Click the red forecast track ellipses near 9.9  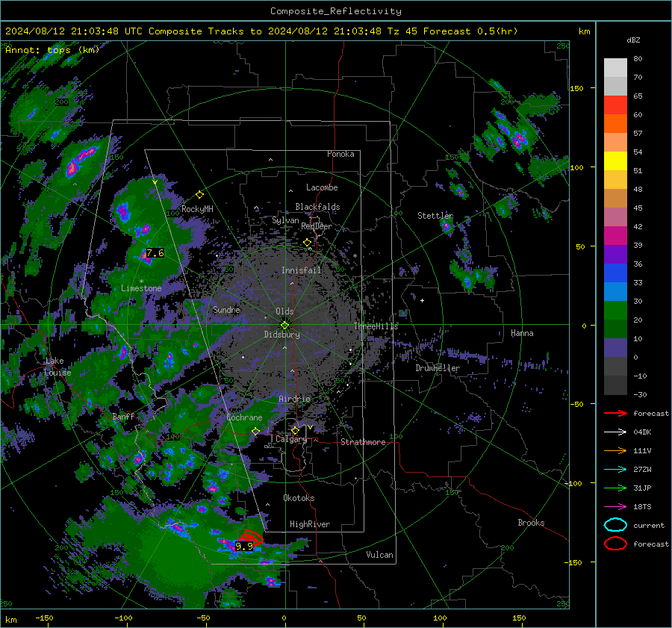coord(251,537)
